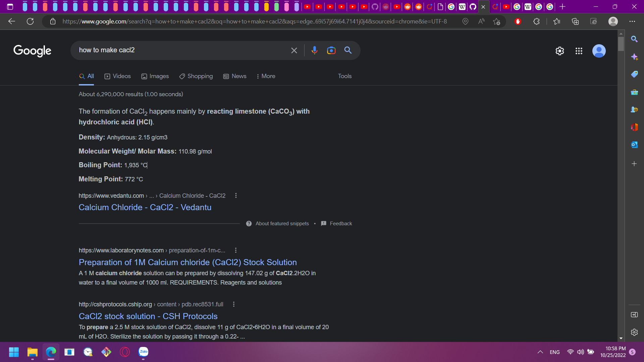This screenshot has width=644, height=362.
Task: Open the Google apps grid icon
Action: click(x=579, y=51)
